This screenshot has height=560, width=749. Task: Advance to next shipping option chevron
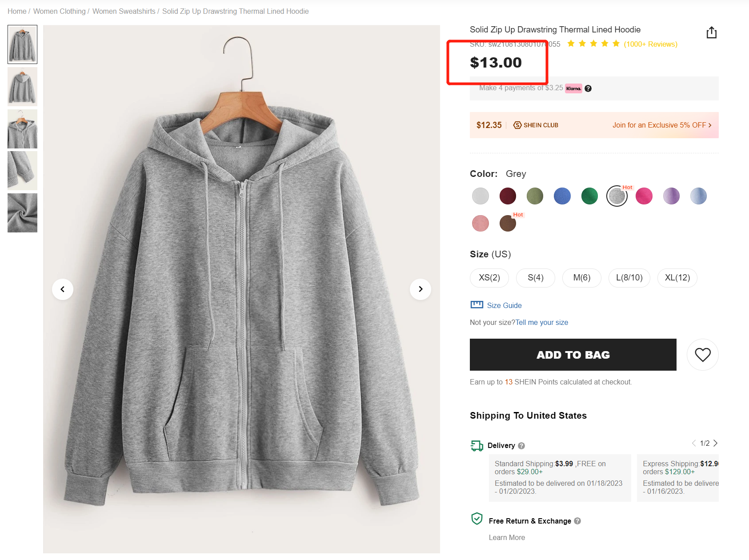click(715, 443)
